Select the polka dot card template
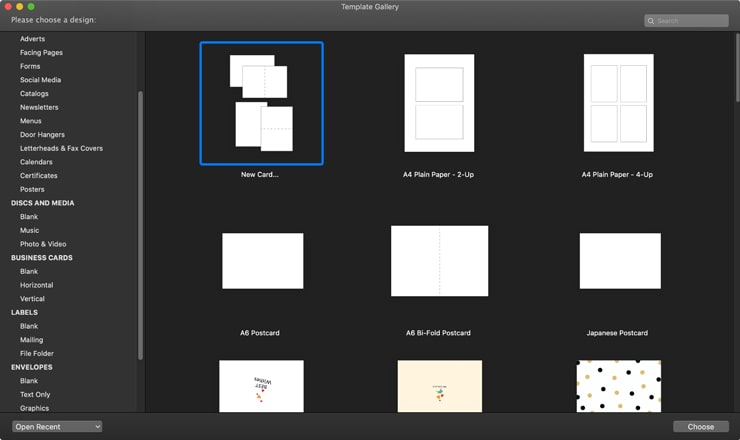740x440 pixels. [x=619, y=386]
